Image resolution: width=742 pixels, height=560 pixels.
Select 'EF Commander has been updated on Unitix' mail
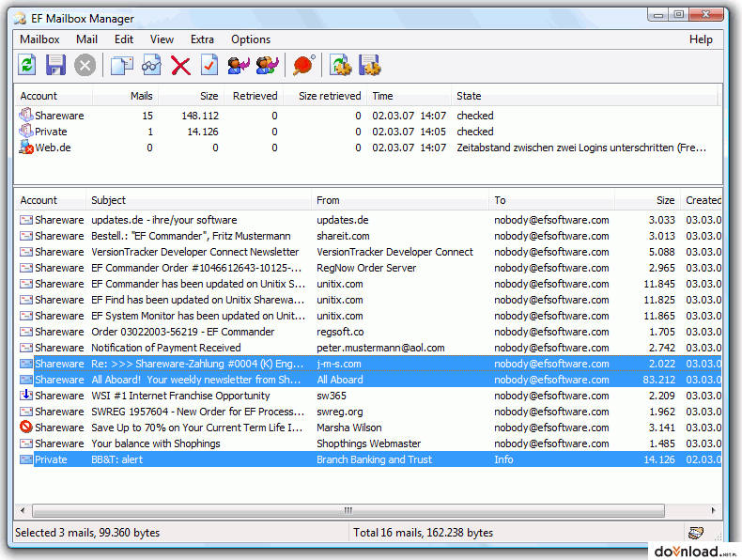pyautogui.click(x=370, y=284)
